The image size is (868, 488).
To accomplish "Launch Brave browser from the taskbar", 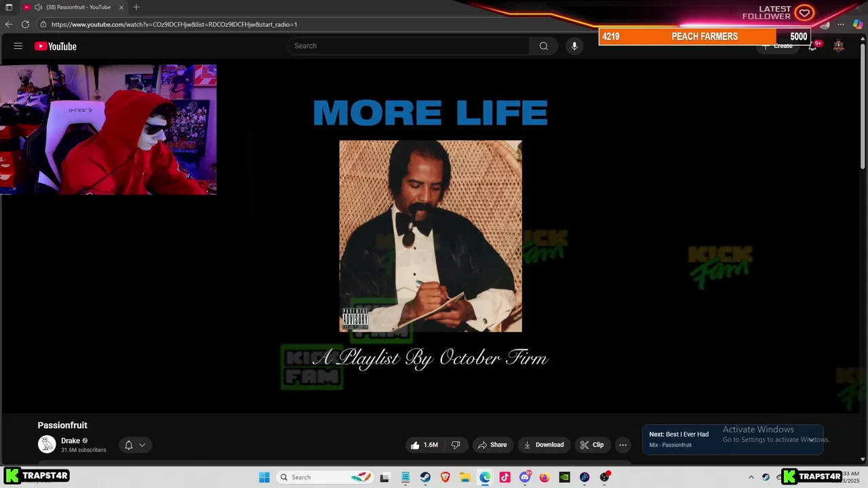I will [446, 477].
